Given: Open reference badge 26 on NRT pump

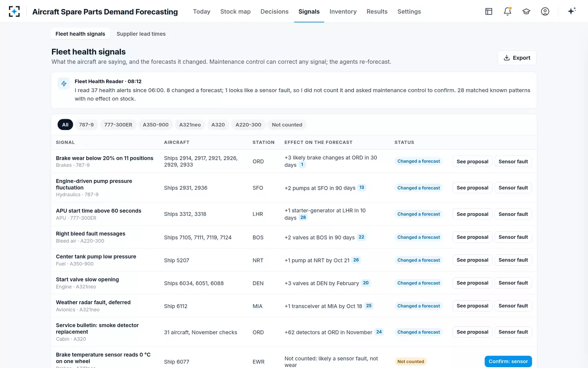Looking at the screenshot, I should (x=356, y=260).
